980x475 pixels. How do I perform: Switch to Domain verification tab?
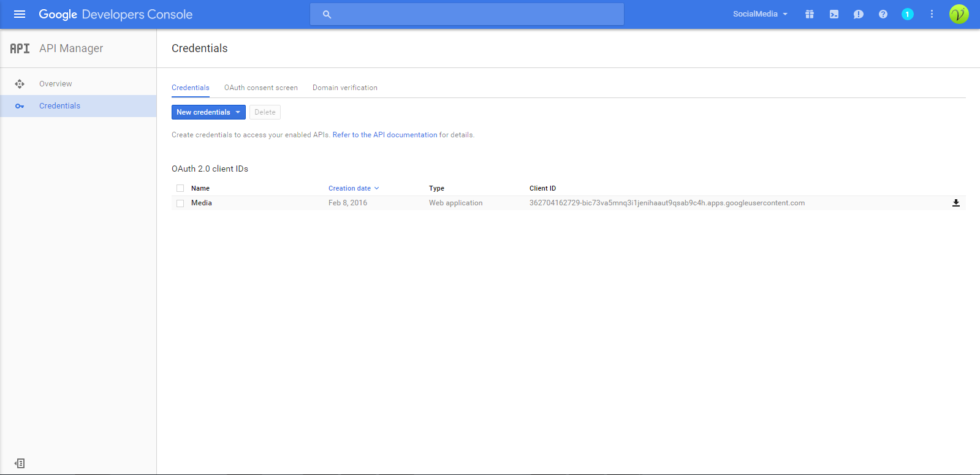[345, 88]
